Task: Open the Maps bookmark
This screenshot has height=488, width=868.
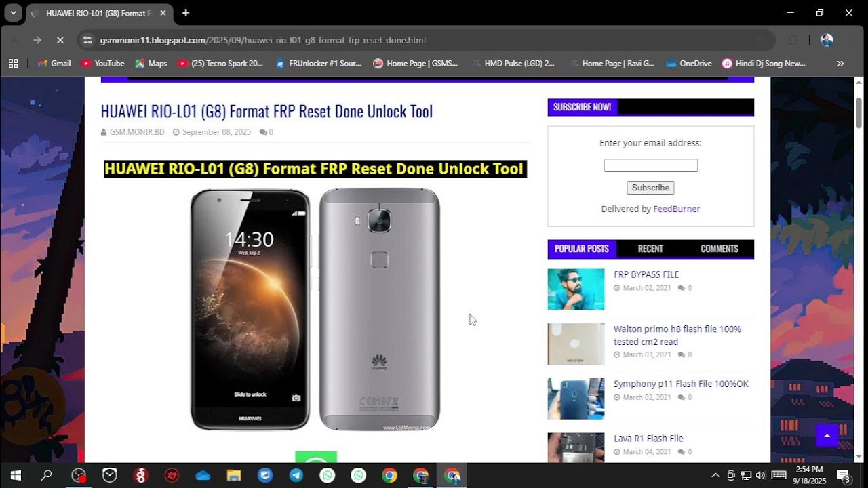Action: point(151,63)
